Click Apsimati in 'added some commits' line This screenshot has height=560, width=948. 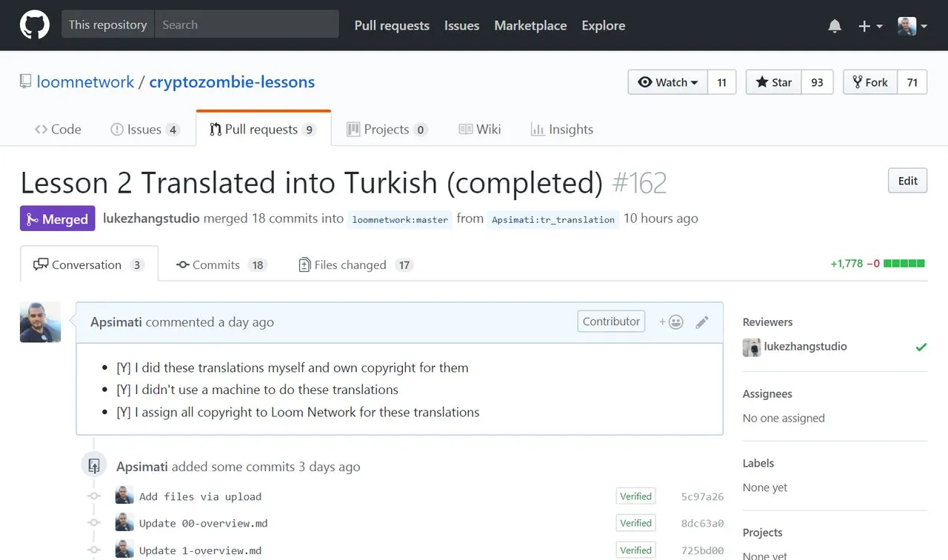[x=142, y=467]
